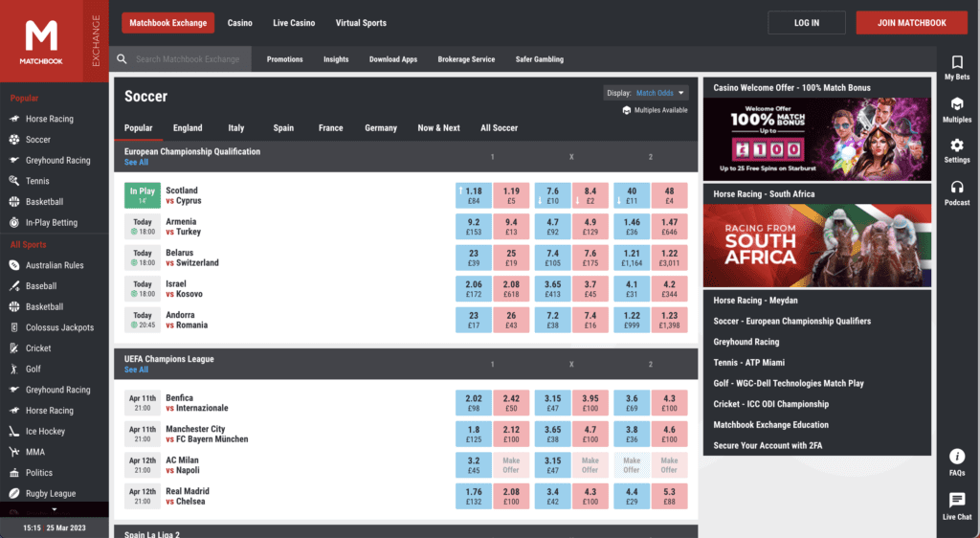980x538 pixels.
Task: Click Multiples Available icon beside Display
Action: [x=626, y=110]
